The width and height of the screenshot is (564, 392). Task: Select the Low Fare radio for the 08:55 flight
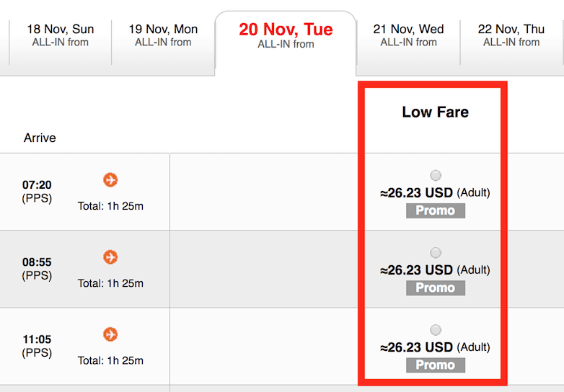tap(436, 252)
